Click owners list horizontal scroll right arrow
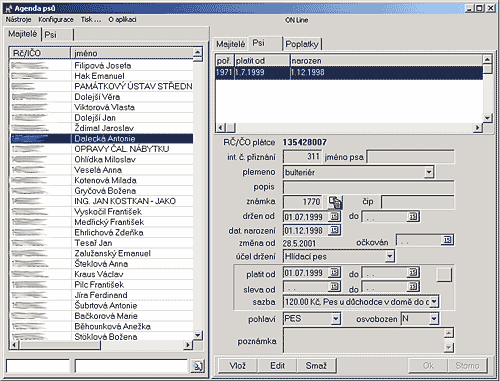Image resolution: width=500 pixels, height=381 pixels. coord(188,345)
